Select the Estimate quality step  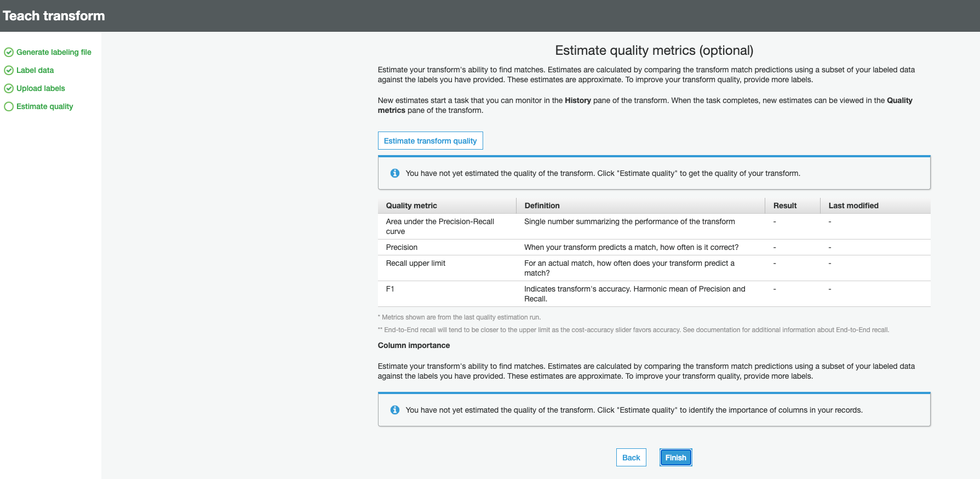click(x=44, y=107)
